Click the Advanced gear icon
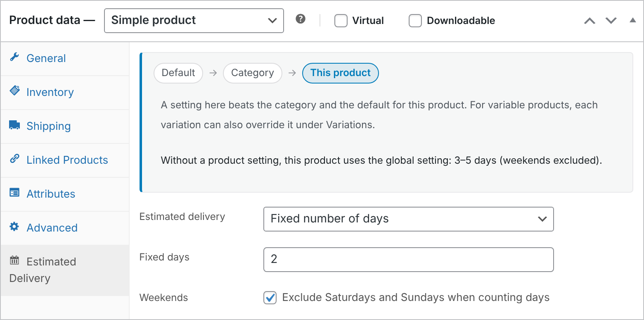Screen dimensions: 644x320 pyautogui.click(x=14, y=227)
